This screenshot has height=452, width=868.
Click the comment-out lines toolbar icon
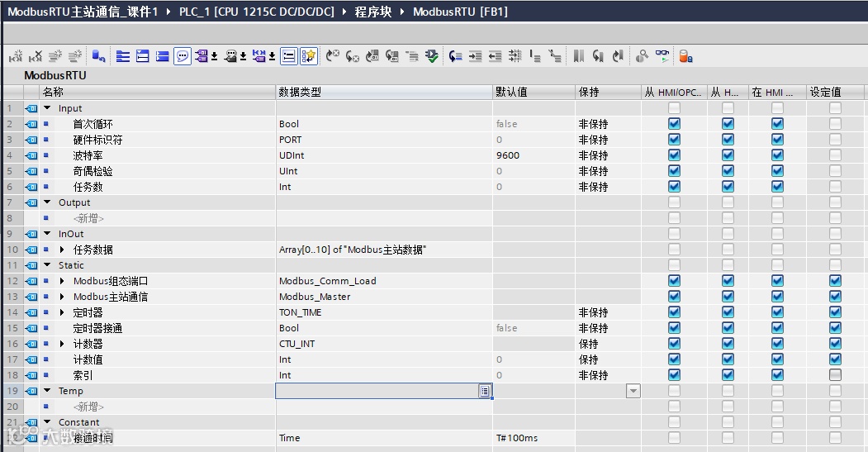point(534,56)
